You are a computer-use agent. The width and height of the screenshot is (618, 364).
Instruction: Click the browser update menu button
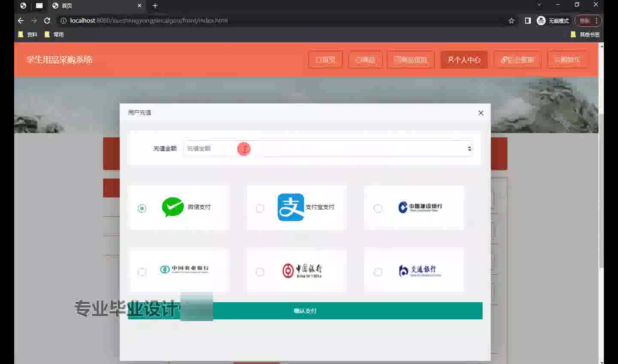coord(589,21)
